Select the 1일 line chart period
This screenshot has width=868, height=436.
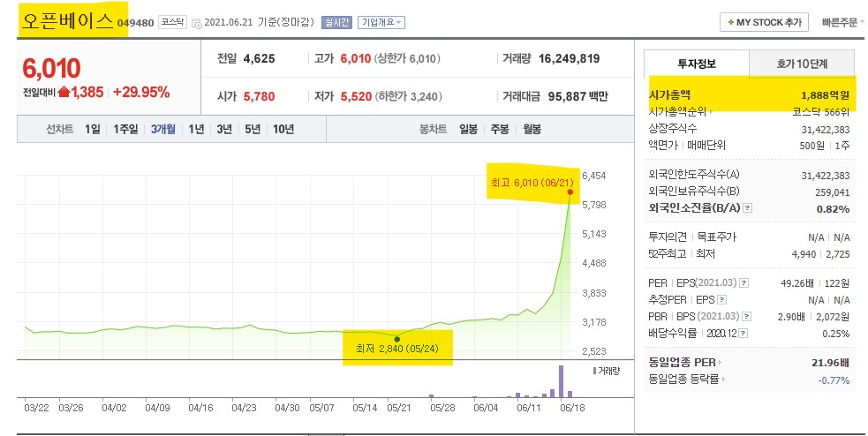(x=93, y=129)
